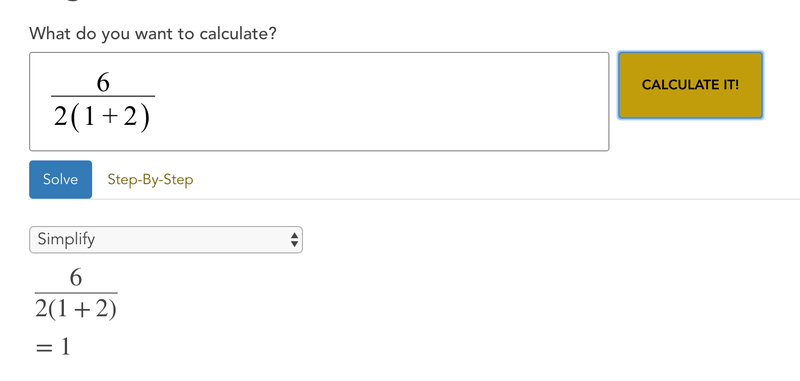Click the result denominator 2(1 + 2)
Viewport: 800px width, 381px height.
click(76, 309)
